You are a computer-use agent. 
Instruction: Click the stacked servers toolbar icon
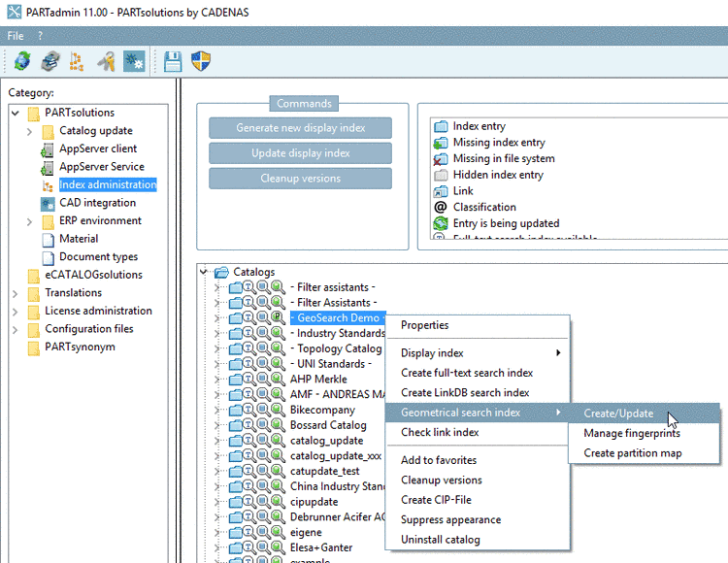click(x=49, y=62)
